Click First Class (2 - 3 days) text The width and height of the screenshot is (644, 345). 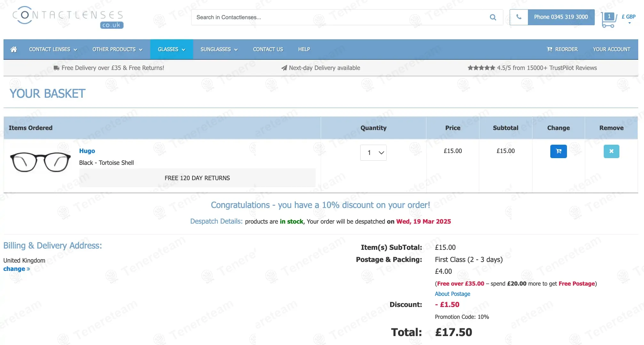[468, 259]
